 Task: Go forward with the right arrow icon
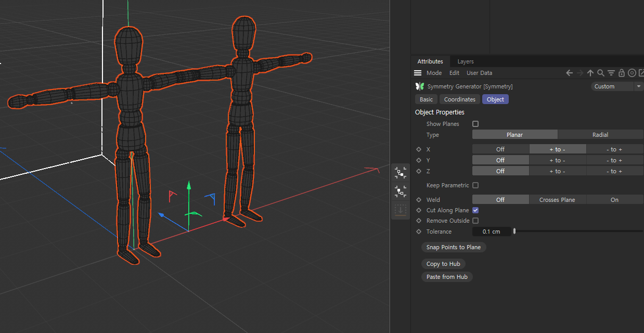coord(580,73)
